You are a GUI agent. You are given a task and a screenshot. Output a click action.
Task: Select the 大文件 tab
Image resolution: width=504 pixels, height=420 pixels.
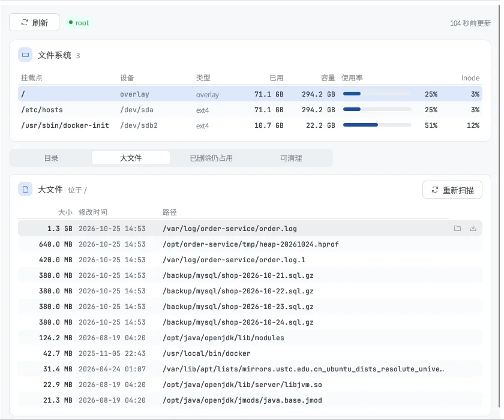click(131, 158)
